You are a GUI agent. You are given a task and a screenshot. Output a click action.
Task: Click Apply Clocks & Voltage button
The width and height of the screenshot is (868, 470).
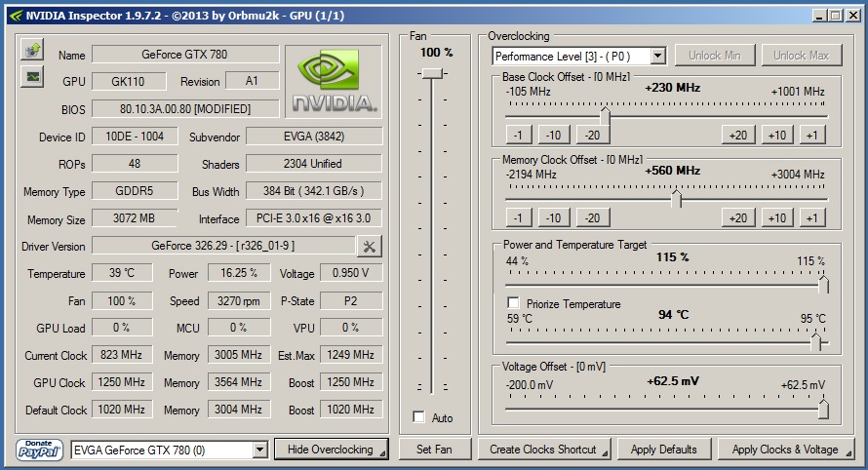pyautogui.click(x=786, y=450)
